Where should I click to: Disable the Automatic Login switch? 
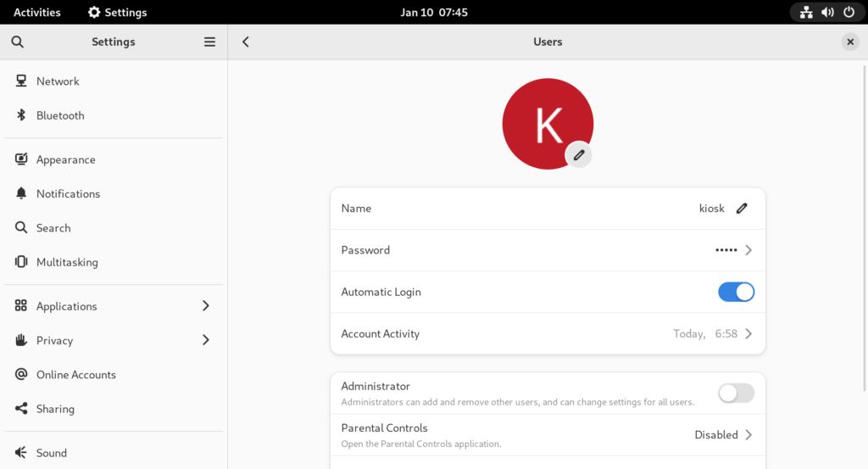(x=736, y=292)
